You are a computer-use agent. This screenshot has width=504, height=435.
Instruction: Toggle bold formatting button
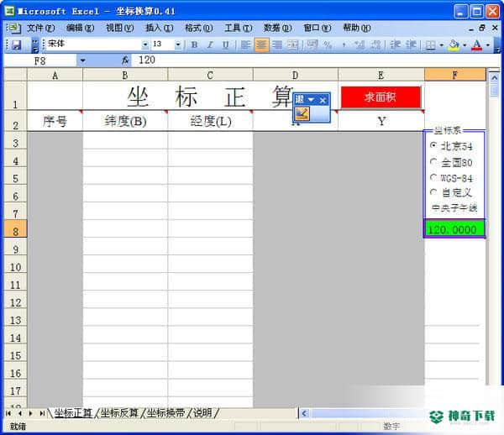194,45
